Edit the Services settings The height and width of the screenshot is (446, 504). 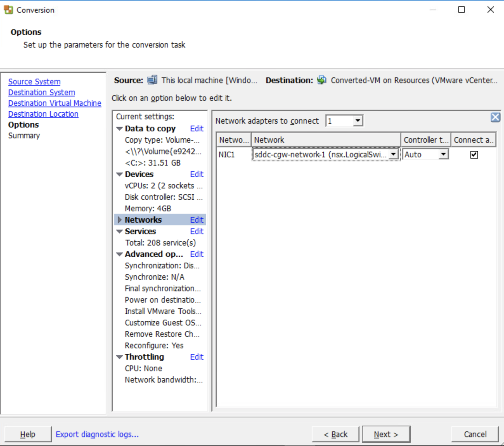(197, 231)
